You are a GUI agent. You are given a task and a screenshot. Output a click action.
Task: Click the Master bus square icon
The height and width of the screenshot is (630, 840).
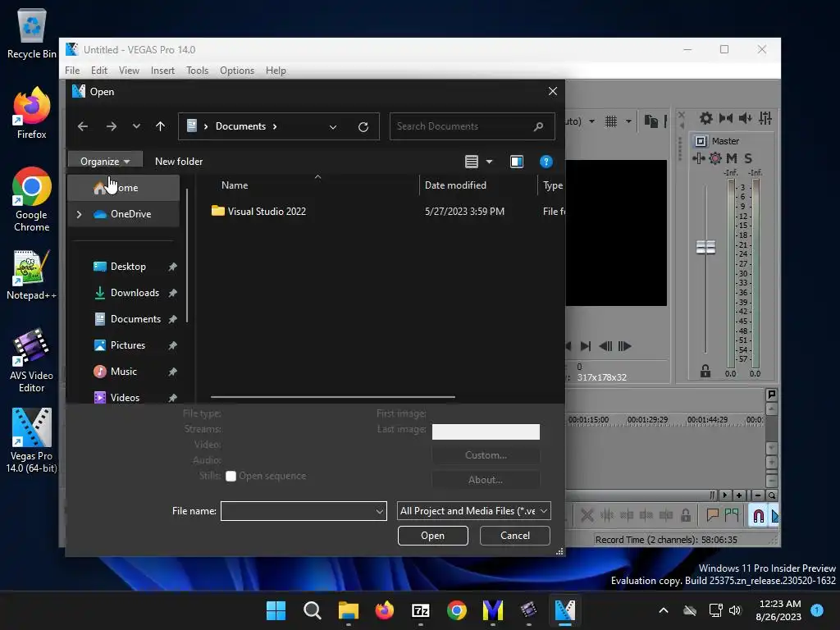click(x=701, y=141)
